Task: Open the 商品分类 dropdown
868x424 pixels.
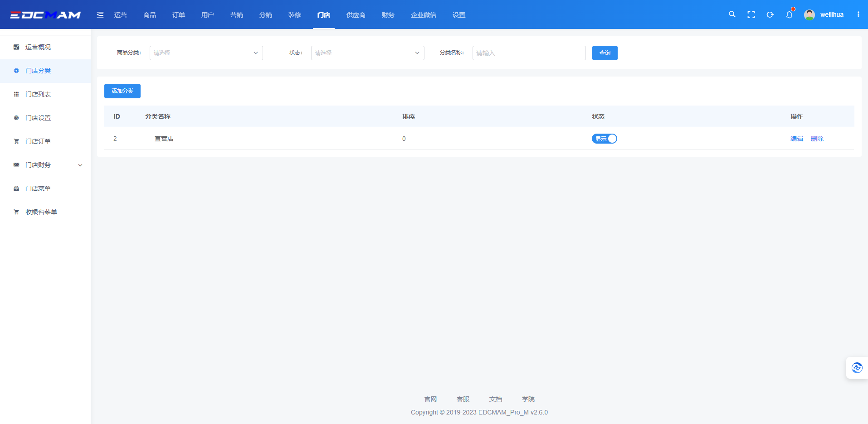Action: click(x=206, y=53)
